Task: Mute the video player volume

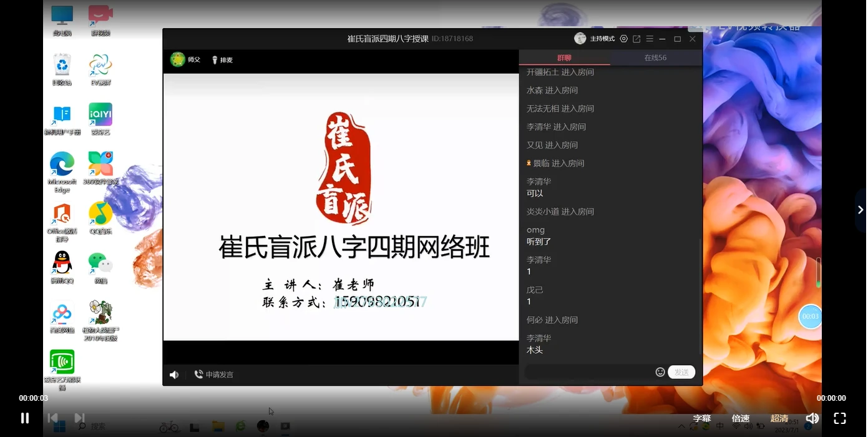Action: pos(812,418)
